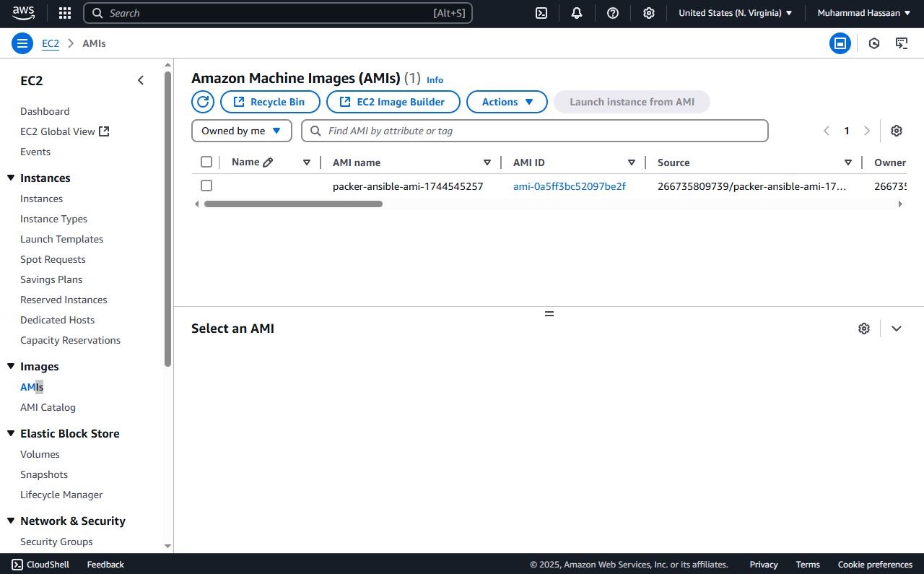Open the region selector United States (N. Virginia)
This screenshot has height=574, width=924.
tap(736, 13)
